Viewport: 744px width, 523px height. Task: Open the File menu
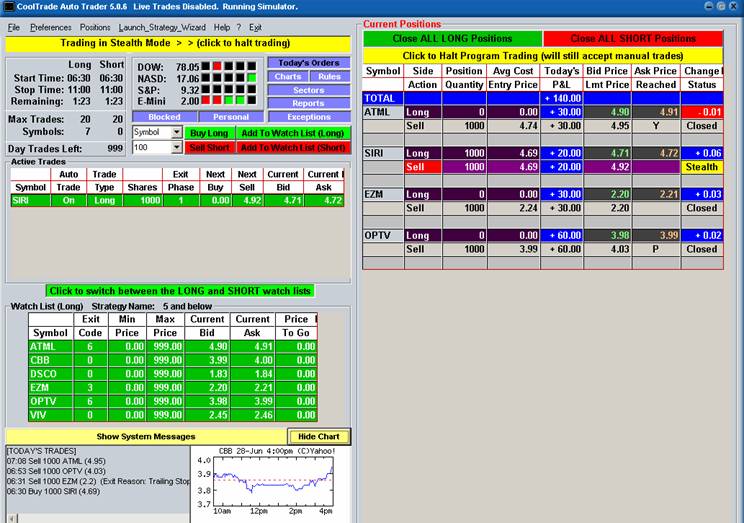[x=14, y=28]
